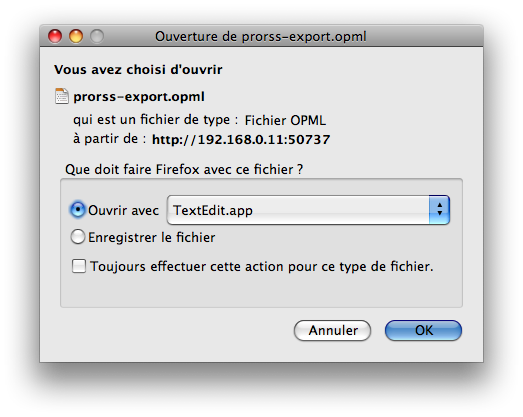Confirm with the OK button

click(x=423, y=330)
